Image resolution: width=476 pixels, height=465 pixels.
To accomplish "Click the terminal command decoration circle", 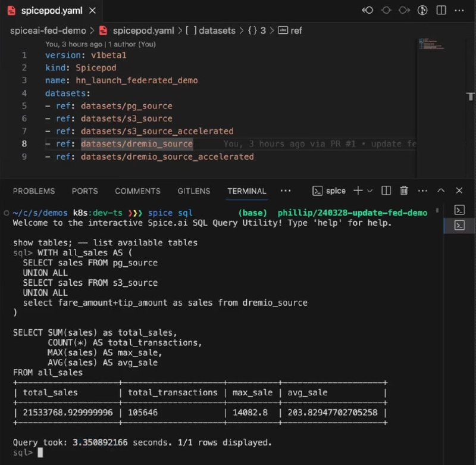I will click(x=6, y=213).
